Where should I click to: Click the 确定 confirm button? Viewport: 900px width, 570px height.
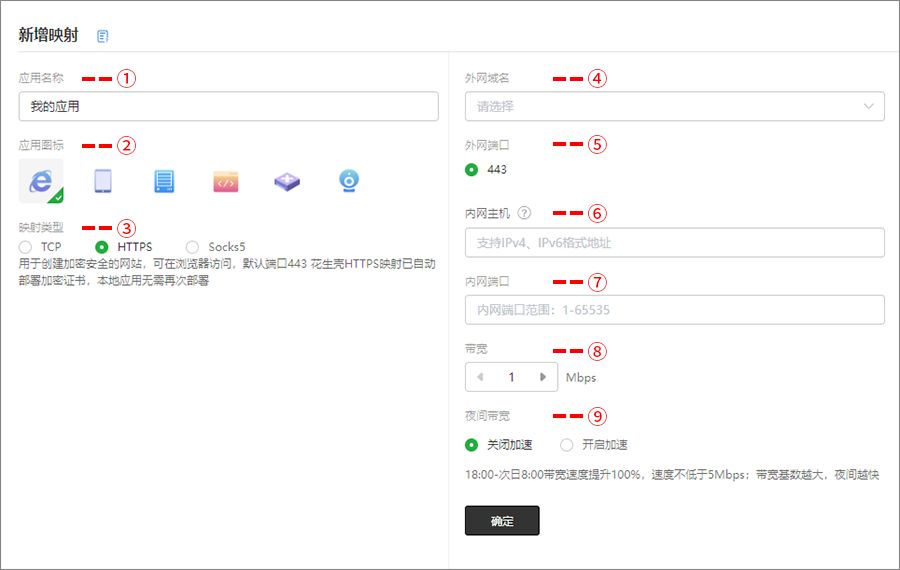(x=502, y=521)
